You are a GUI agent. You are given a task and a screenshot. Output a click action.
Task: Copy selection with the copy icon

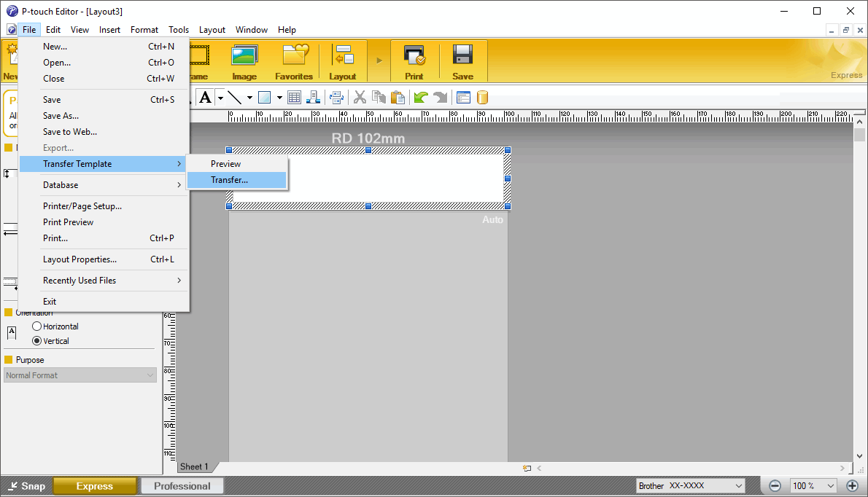(x=379, y=98)
